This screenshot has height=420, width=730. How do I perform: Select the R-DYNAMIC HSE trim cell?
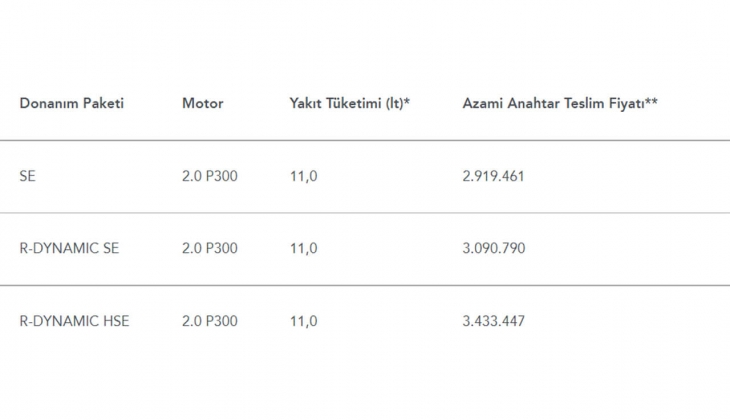74,321
